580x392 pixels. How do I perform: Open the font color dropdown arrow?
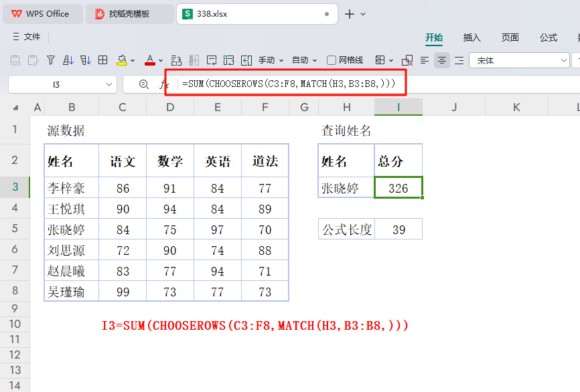(x=161, y=61)
